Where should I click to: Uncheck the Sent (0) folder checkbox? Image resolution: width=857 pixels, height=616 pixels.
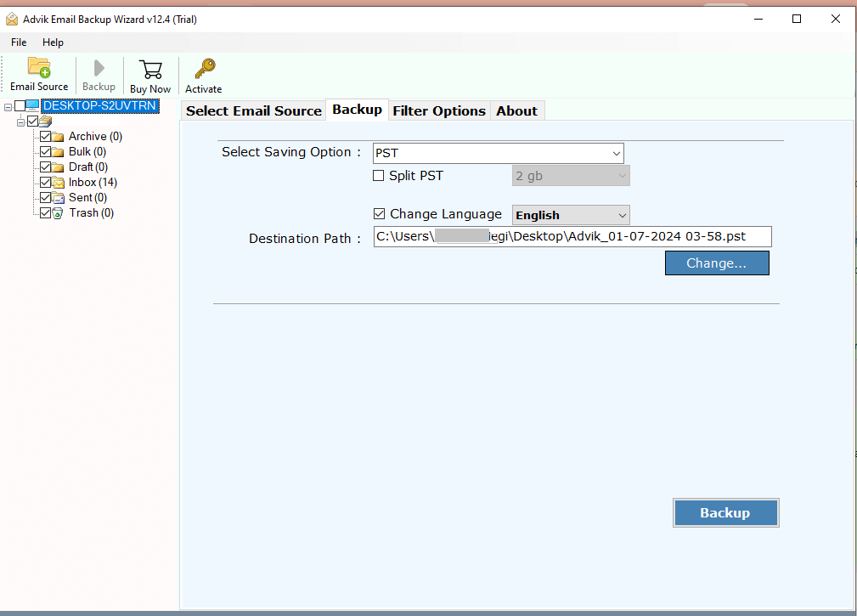(x=45, y=197)
